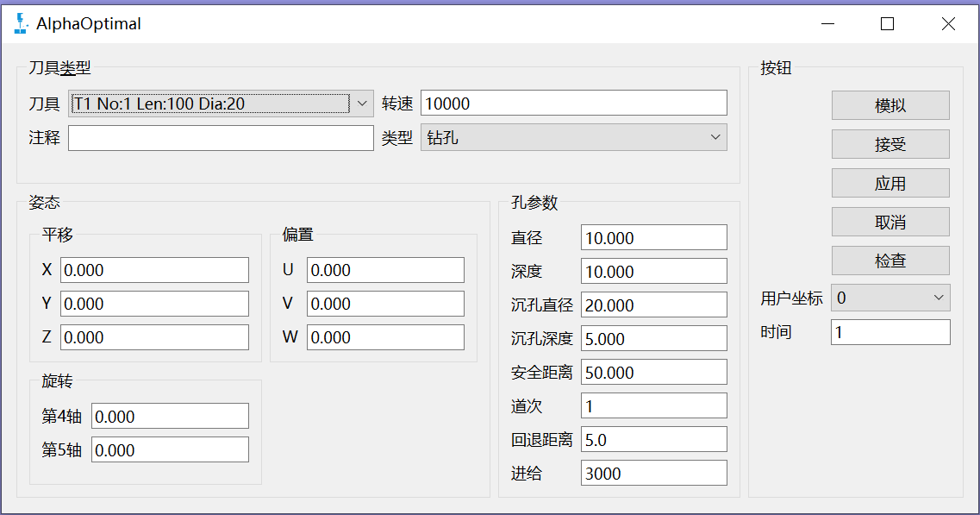Click the 检查 button

890,261
